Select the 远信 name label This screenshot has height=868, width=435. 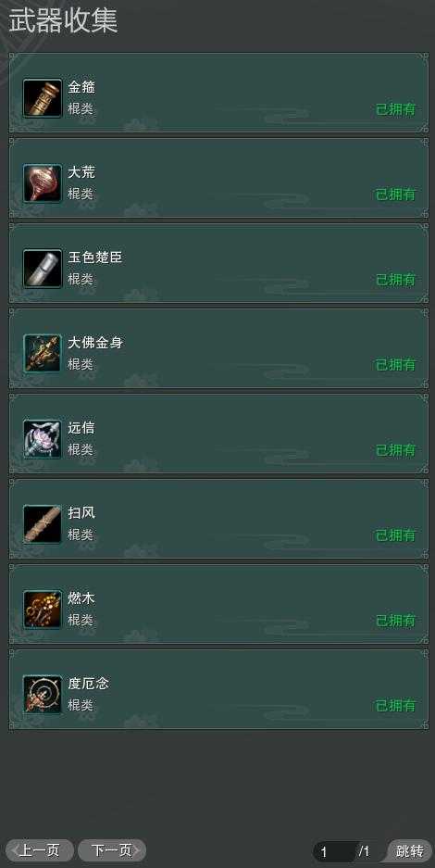coord(81,429)
